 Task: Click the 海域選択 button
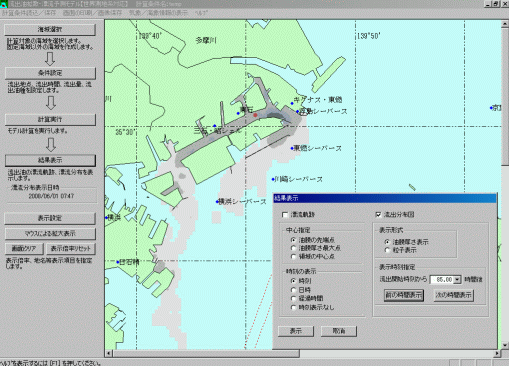(50, 29)
